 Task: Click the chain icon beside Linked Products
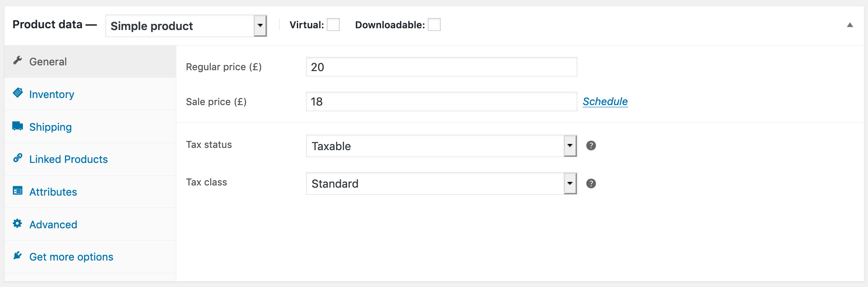click(18, 157)
